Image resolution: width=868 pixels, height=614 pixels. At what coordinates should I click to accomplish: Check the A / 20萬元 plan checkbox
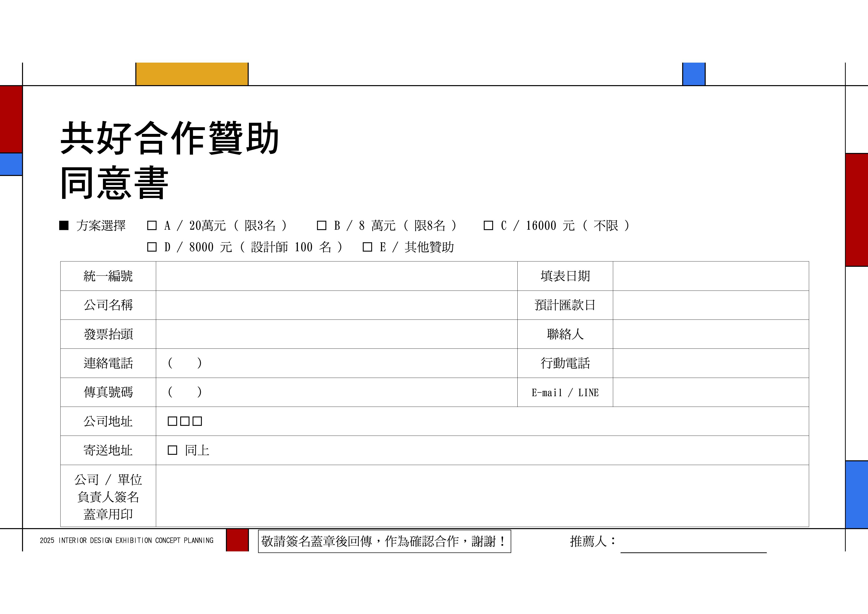(152, 226)
